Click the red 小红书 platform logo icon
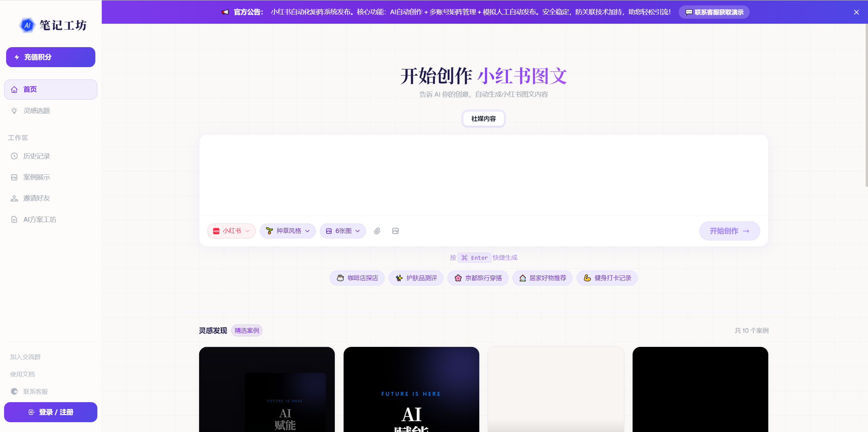Viewport: 868px width, 432px height. tap(216, 231)
